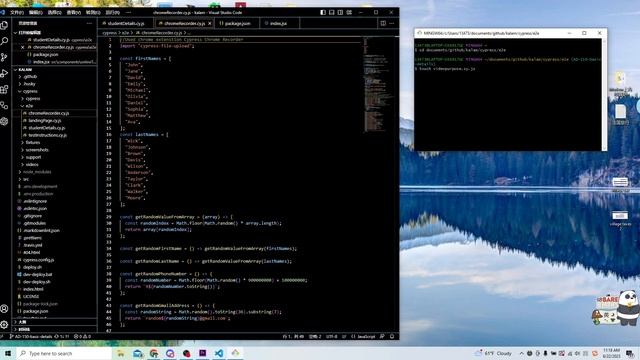This screenshot has width=640, height=360.
Task: Expand the Timeline section at sidebar bottom
Action: 55,329
